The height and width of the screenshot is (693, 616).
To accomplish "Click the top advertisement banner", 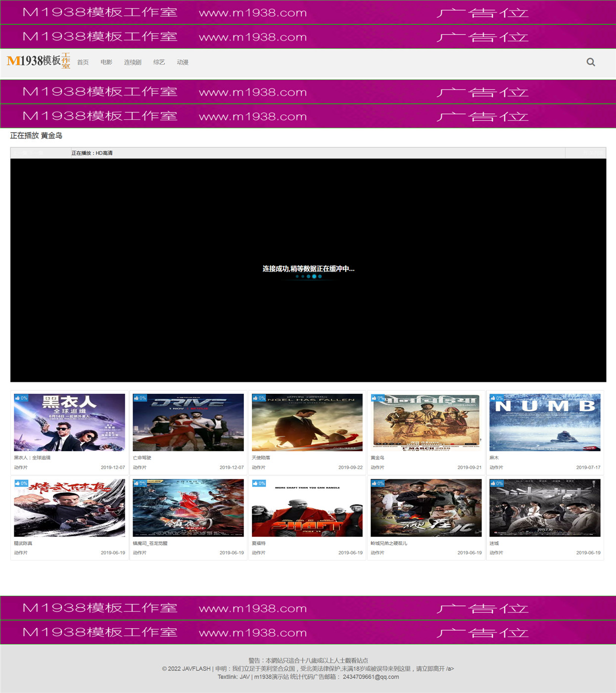I will [308, 12].
